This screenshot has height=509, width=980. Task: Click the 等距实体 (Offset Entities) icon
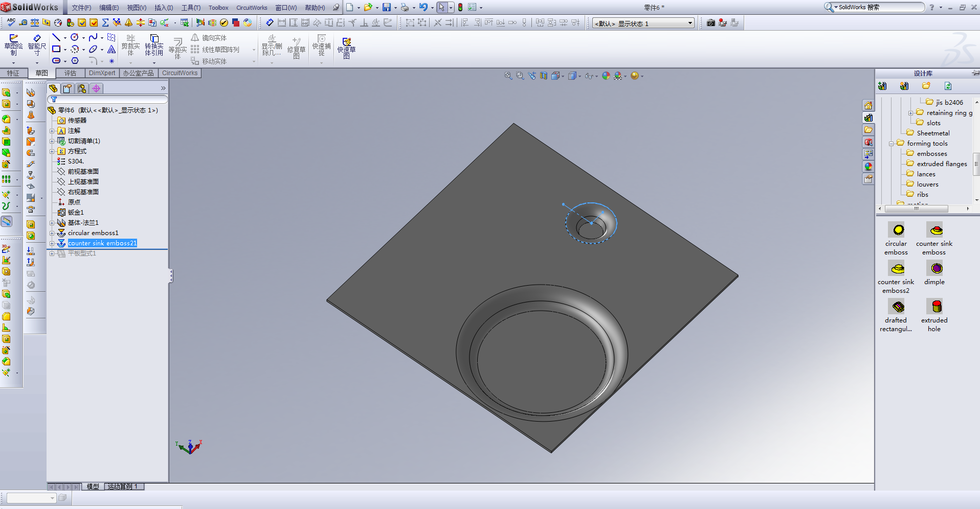177,45
